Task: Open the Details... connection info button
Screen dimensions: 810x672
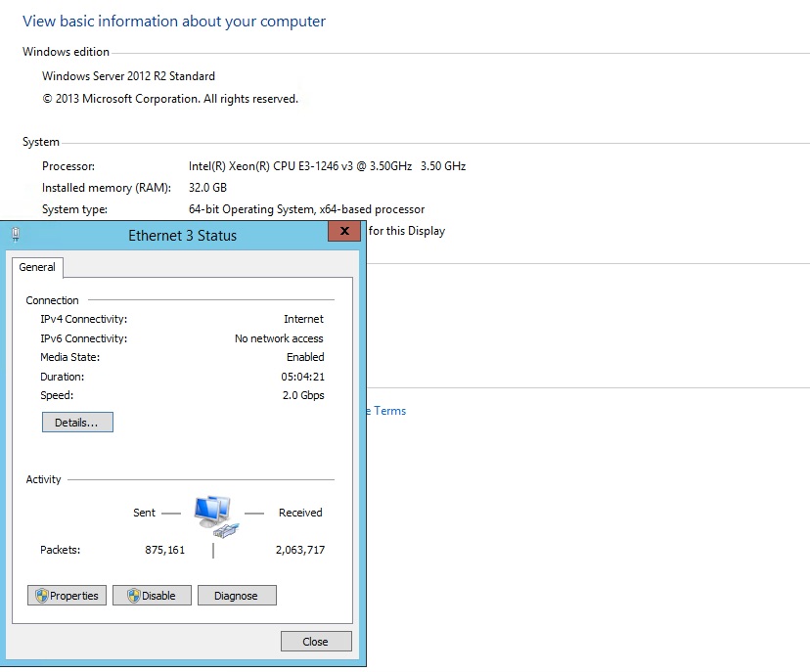Action: pyautogui.click(x=77, y=422)
